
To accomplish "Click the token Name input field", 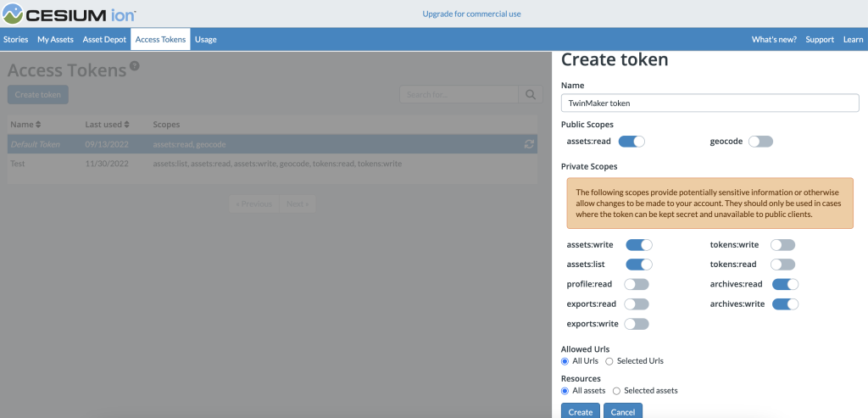I will [710, 103].
